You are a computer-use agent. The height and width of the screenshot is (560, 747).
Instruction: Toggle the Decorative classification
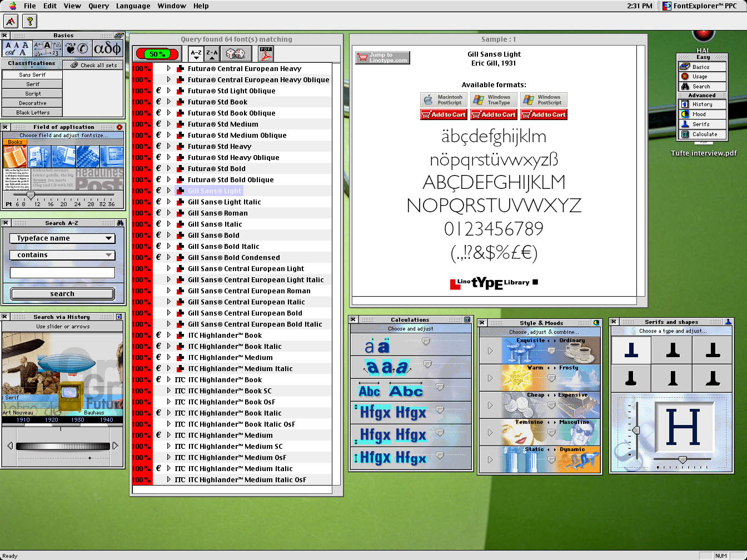(32, 103)
